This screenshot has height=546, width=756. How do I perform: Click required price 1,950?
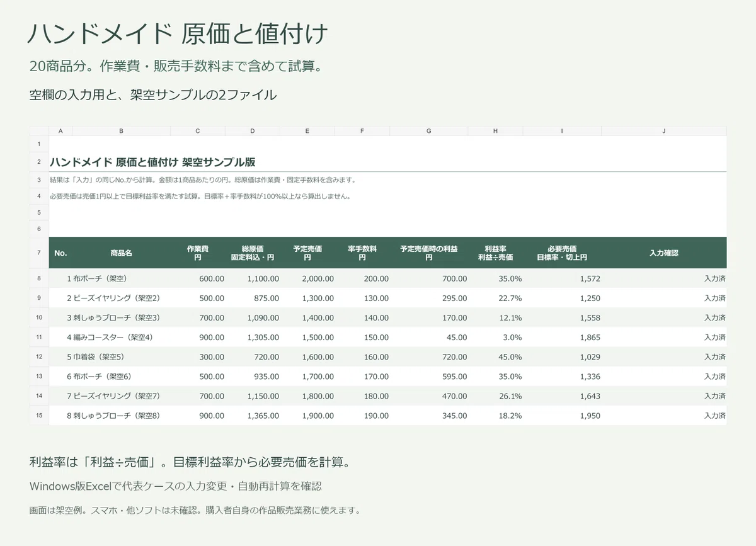[x=590, y=416]
